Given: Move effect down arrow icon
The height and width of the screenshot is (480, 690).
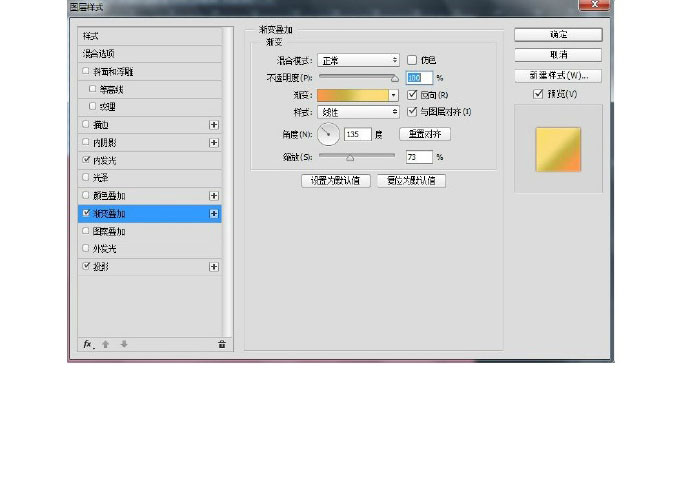Looking at the screenshot, I should click(124, 344).
